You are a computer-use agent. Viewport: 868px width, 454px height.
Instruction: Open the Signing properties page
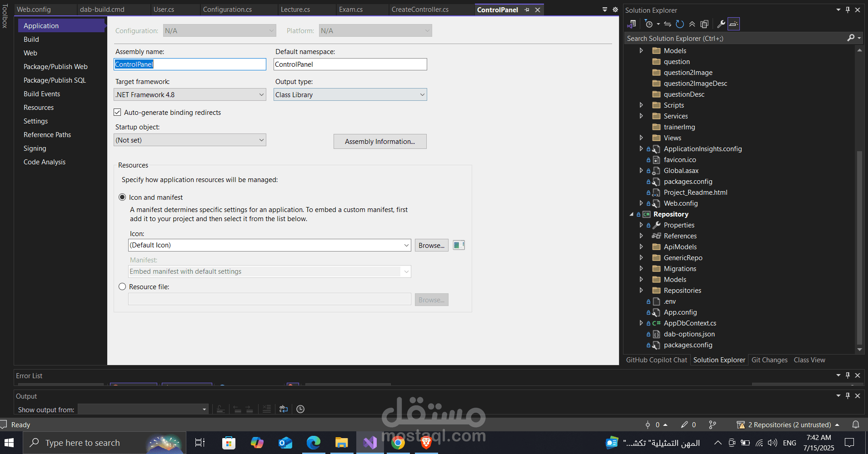click(x=62, y=148)
